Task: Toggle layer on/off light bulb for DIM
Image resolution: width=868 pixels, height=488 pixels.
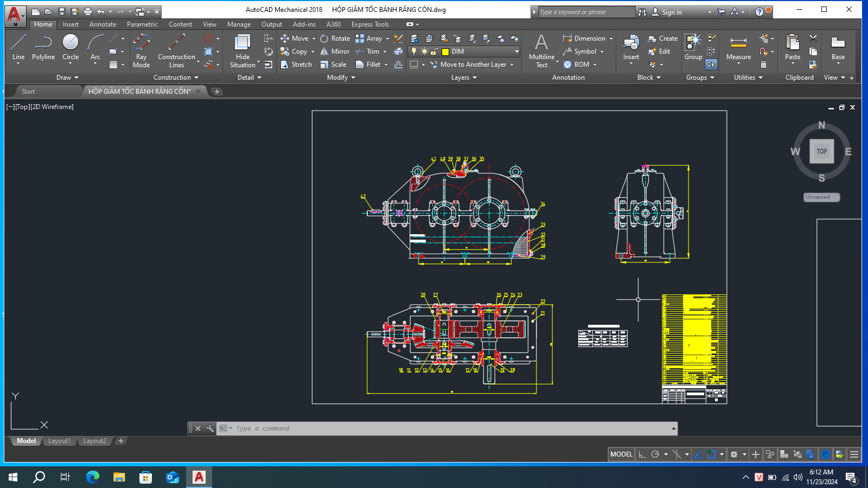Action: (414, 52)
